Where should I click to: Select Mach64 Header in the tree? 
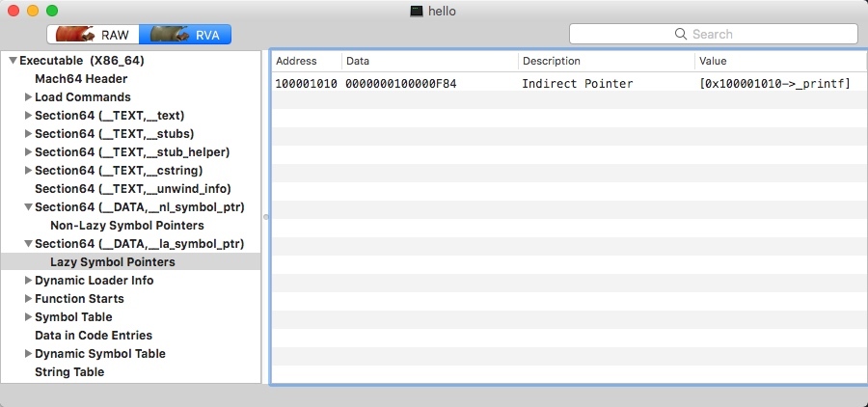click(81, 79)
